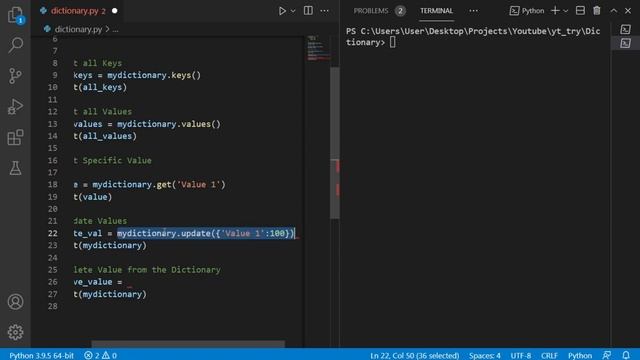Split the terminal panel
The width and height of the screenshot is (640, 360).
pos(580,11)
